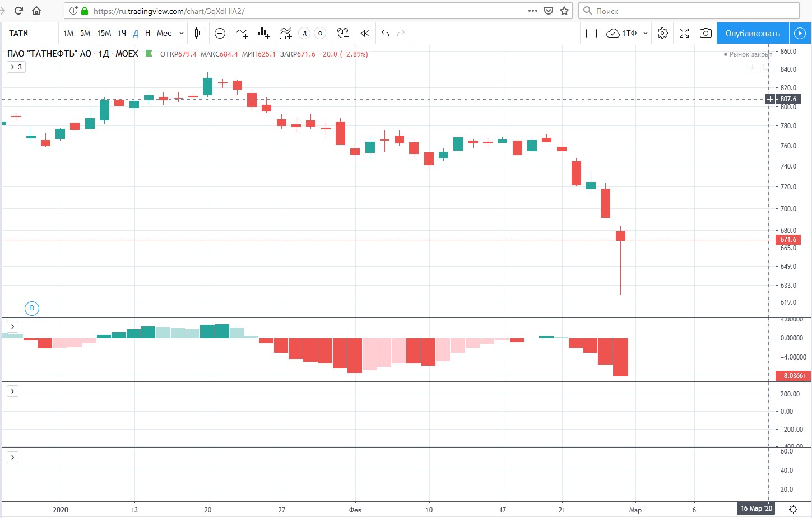Select the 1М timeframe
This screenshot has height=518, width=812.
pyautogui.click(x=68, y=33)
